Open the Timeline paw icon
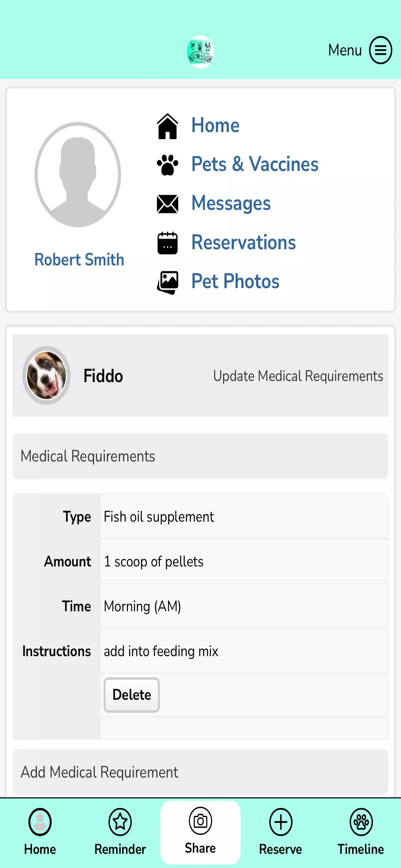The image size is (401, 868). point(361,822)
